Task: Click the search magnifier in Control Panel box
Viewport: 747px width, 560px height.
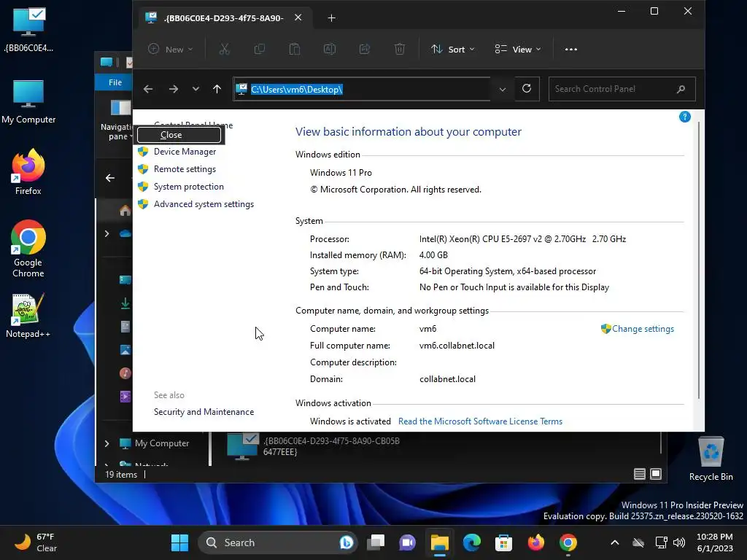Action: click(681, 89)
